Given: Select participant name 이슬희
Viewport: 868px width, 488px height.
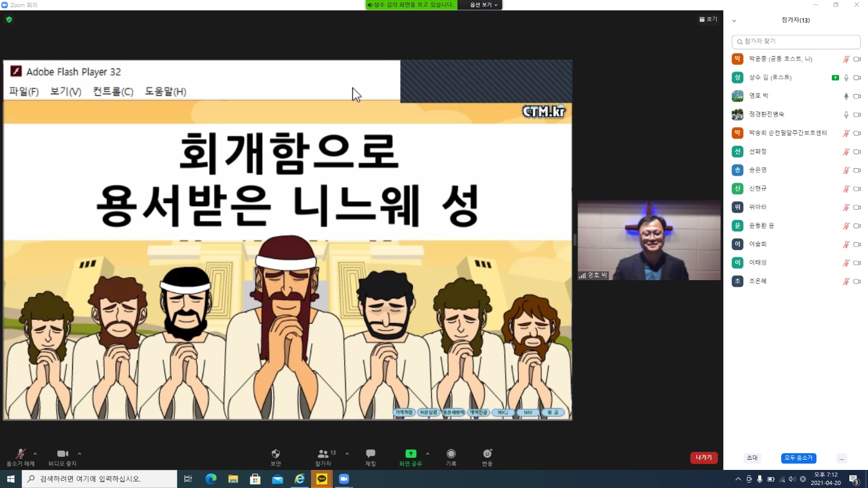Looking at the screenshot, I should tap(758, 244).
